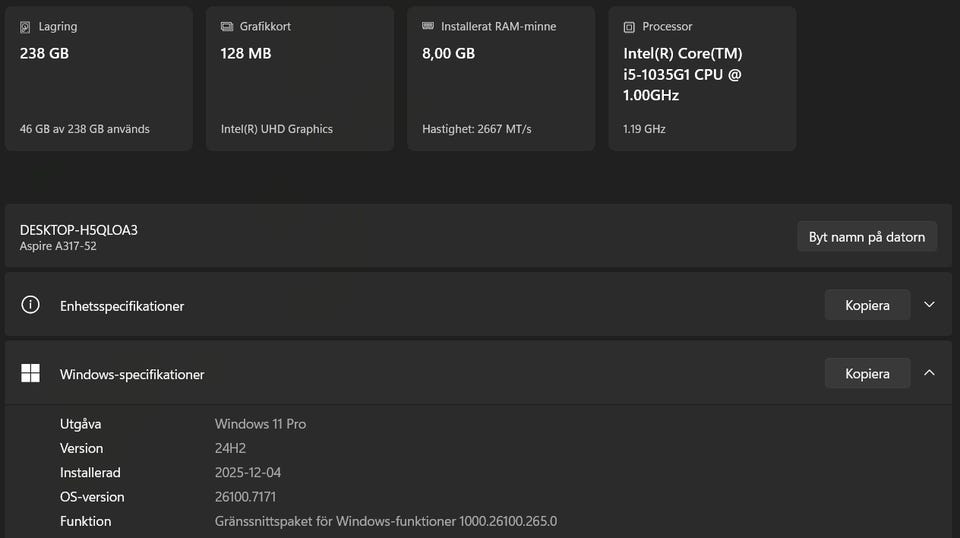Copy the Windows specifications with Kopiera
The image size is (960, 538).
click(x=867, y=373)
